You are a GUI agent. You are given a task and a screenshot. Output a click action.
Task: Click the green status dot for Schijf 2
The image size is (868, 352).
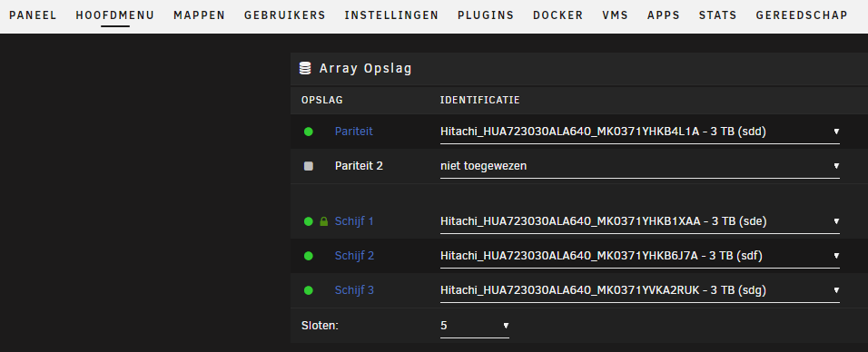click(x=309, y=256)
